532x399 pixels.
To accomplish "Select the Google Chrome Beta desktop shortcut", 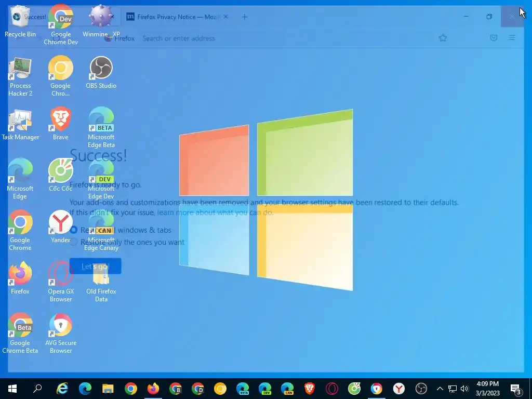I will coord(20,334).
